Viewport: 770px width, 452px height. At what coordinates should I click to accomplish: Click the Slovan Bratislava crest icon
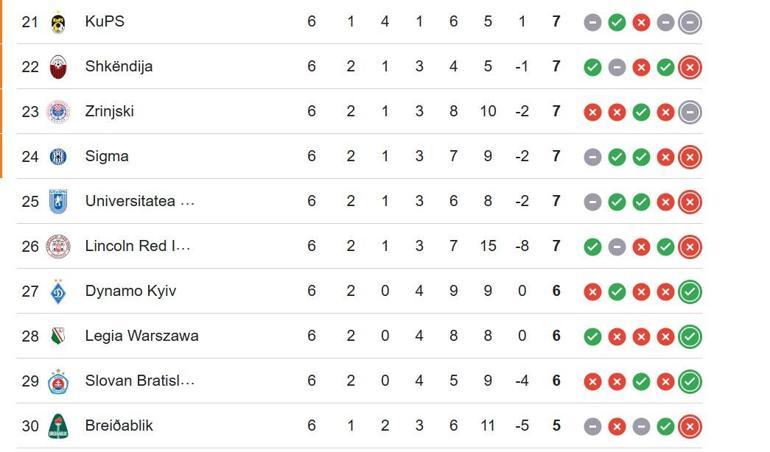[58, 381]
